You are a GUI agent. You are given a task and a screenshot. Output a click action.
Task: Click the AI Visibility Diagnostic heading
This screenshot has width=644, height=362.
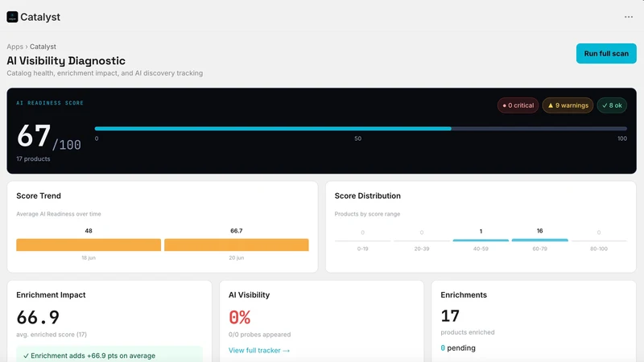tap(66, 61)
